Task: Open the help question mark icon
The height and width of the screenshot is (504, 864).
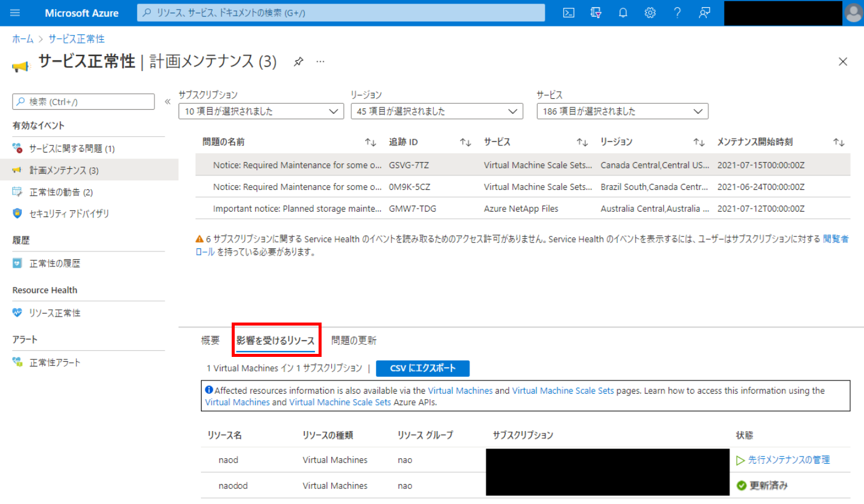Action: pyautogui.click(x=678, y=13)
